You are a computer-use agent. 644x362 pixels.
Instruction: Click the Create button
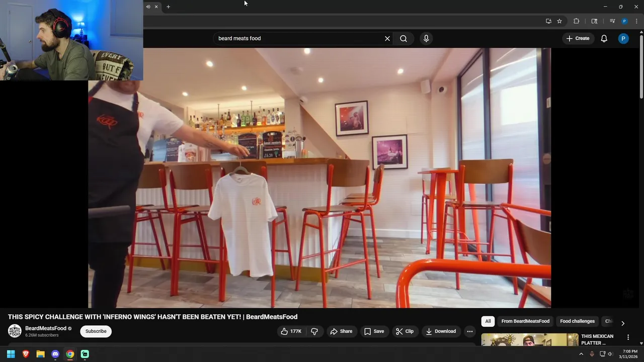click(578, 38)
